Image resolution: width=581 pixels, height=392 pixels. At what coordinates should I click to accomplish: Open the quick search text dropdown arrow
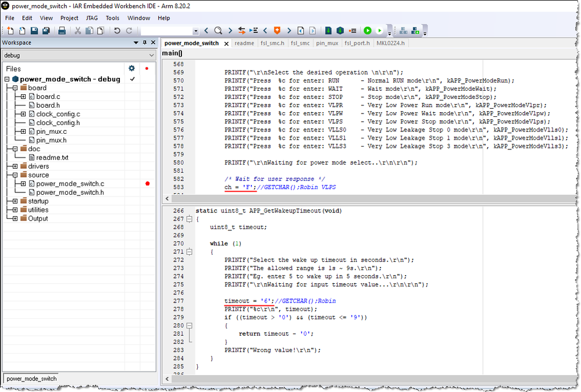195,31
